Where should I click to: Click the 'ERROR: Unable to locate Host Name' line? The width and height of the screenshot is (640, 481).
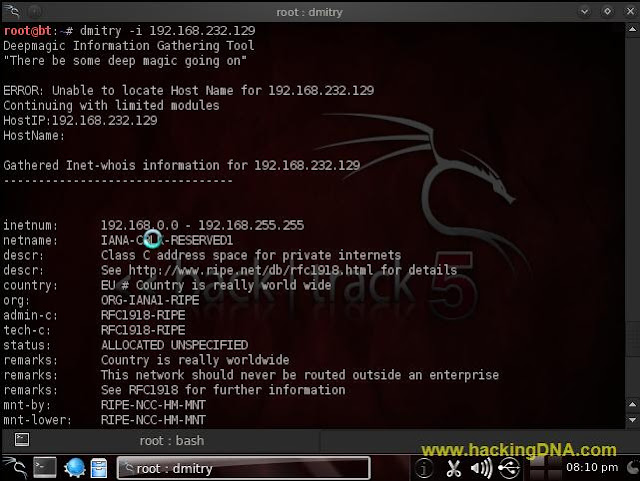coord(189,90)
